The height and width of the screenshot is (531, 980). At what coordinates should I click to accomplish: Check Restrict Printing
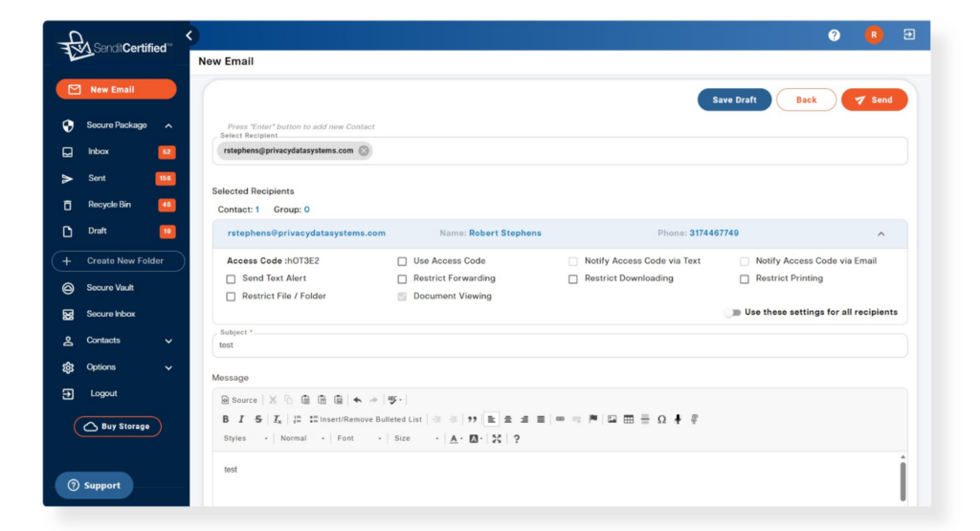pyautogui.click(x=745, y=278)
